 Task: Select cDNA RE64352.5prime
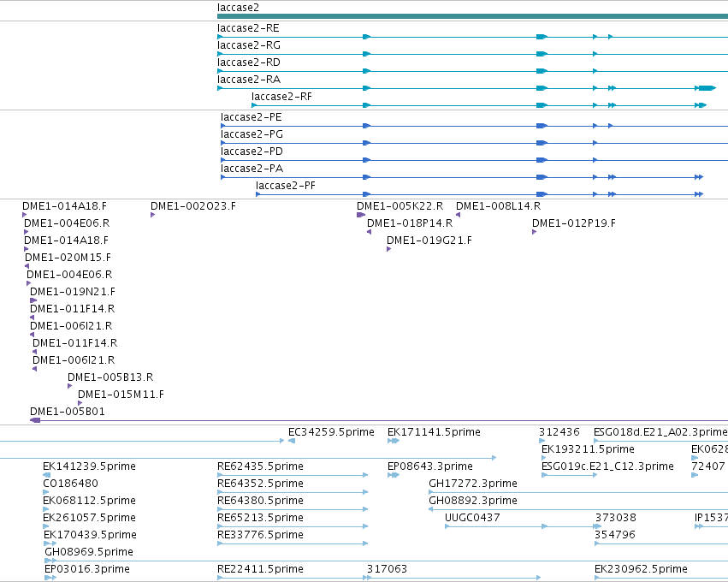[260, 484]
